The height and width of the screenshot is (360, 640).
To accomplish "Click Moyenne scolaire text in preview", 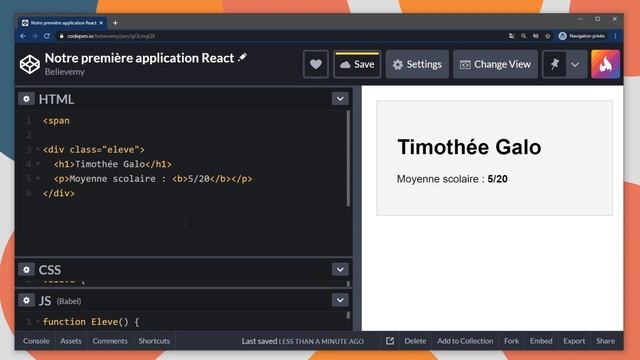I will [452, 179].
